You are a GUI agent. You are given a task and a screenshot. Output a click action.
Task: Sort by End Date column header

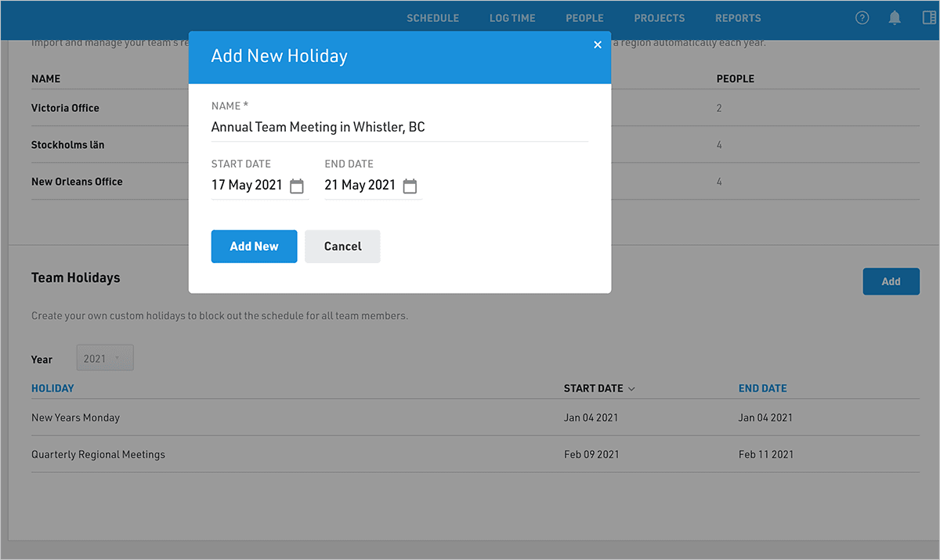pos(762,388)
